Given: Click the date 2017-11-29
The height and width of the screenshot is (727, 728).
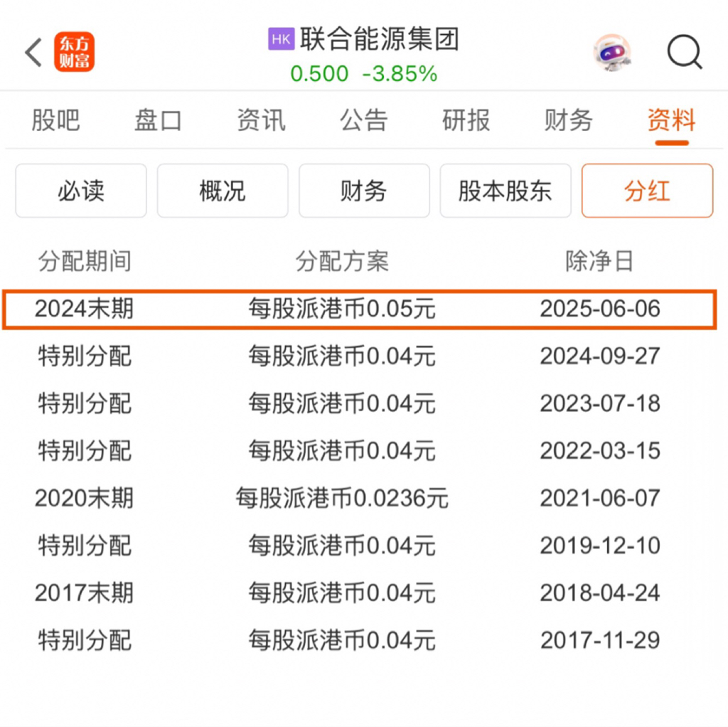Looking at the screenshot, I should (x=600, y=641).
